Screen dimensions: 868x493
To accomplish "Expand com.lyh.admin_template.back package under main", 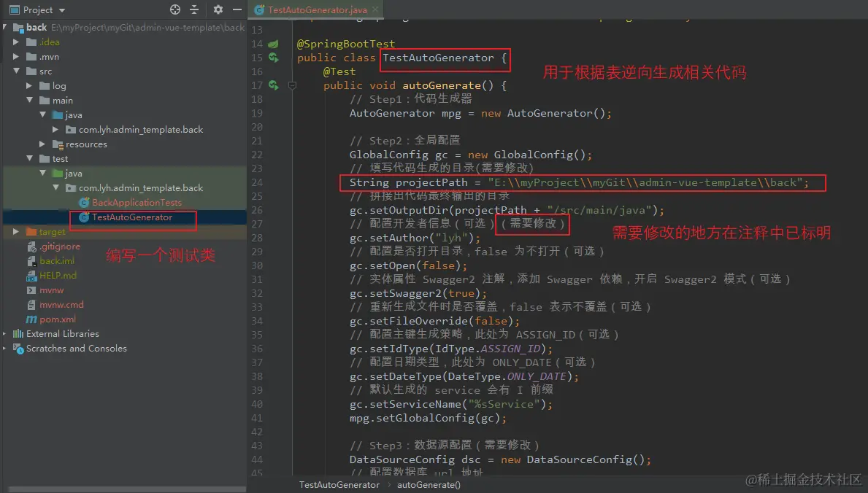I will 55,130.
